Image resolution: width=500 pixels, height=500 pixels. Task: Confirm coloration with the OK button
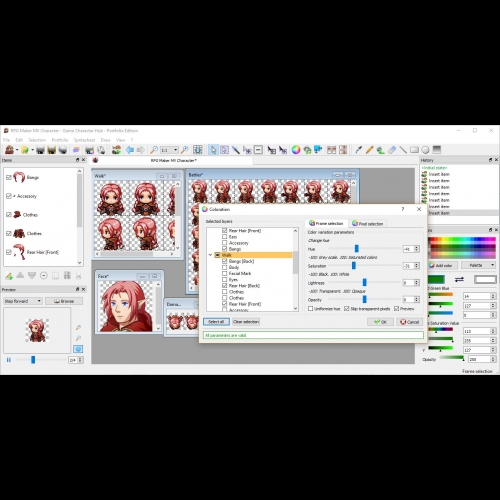[380, 322]
